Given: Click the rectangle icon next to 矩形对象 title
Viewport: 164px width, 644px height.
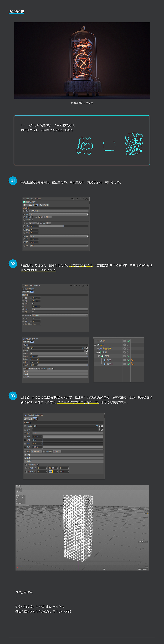Looking at the screenshot, I should [23, 289].
